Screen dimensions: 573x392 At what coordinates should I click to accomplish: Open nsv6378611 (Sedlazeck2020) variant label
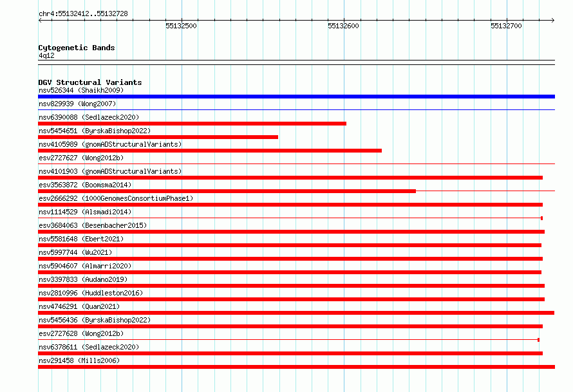point(89,347)
